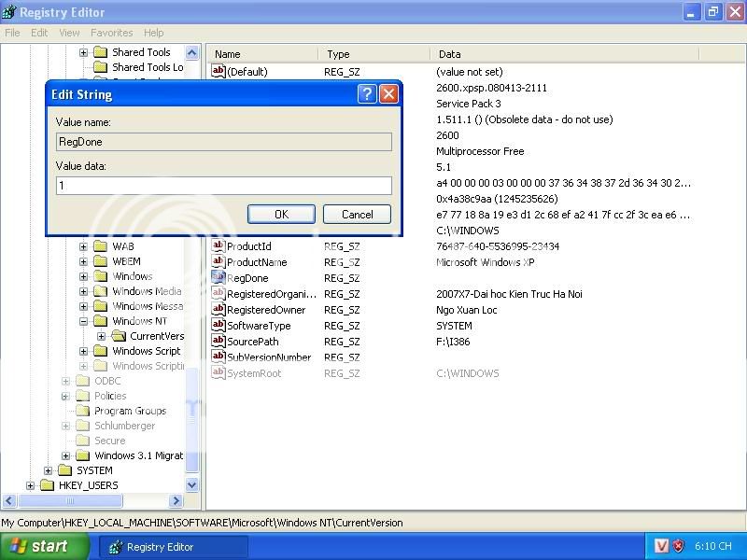Viewport: 747px width, 560px height.
Task: Click the tree pane scroll right arrow
Action: tap(176, 500)
